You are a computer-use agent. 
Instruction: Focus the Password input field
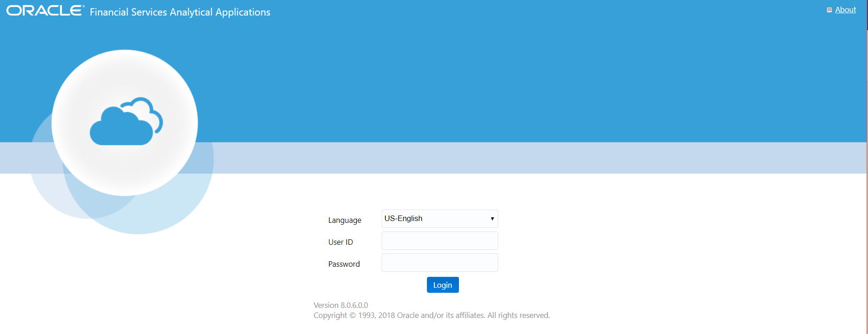[440, 263]
